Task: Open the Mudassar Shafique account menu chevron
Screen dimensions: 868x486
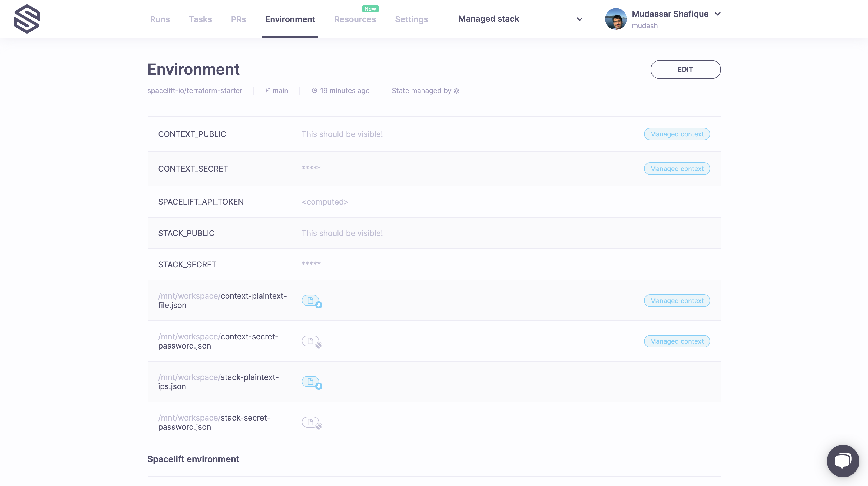Action: 717,14
